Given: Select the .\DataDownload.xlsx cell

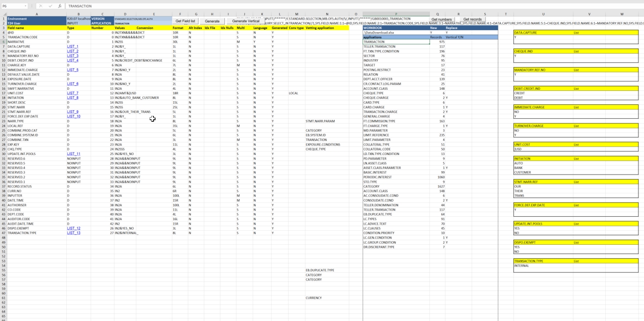Looking at the screenshot, I should click(396, 33).
